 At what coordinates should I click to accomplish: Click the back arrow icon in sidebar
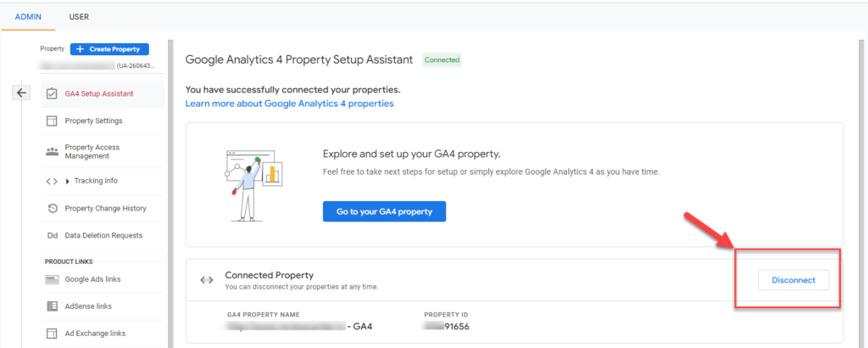22,93
